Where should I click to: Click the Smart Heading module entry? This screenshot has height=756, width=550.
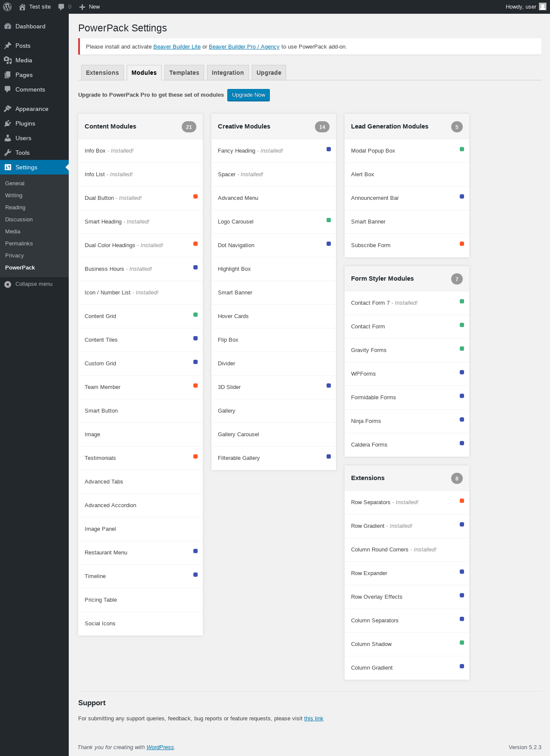141,222
